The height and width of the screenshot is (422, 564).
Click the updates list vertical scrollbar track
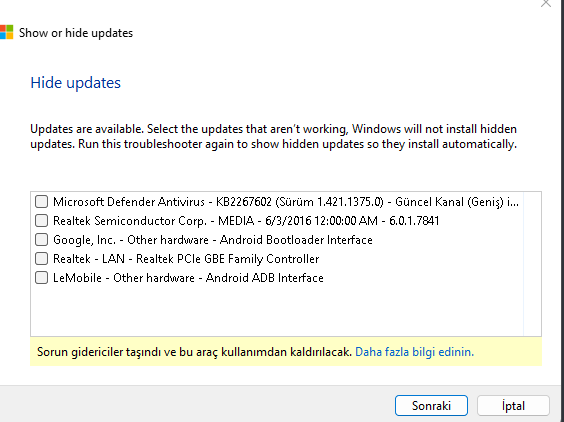pyautogui.click(x=532, y=264)
